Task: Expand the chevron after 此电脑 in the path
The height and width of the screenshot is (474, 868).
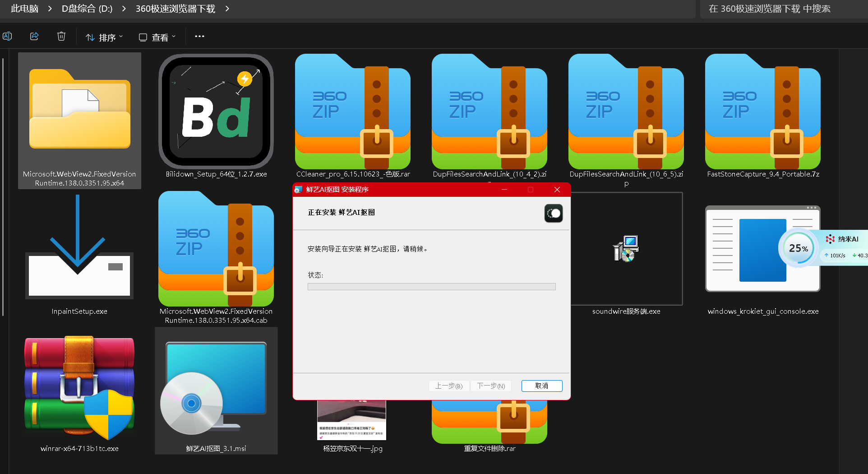Action: click(x=50, y=9)
